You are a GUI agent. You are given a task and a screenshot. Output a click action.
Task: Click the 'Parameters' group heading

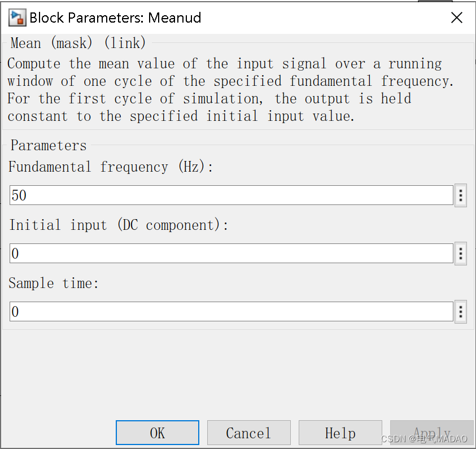(49, 146)
